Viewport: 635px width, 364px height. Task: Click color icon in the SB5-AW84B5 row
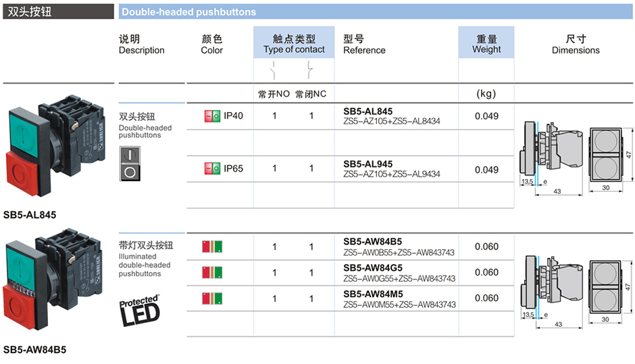pyautogui.click(x=213, y=246)
